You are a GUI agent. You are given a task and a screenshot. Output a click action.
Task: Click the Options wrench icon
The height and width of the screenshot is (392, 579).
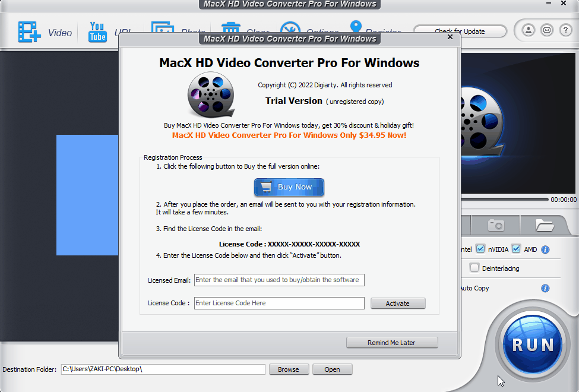click(290, 27)
